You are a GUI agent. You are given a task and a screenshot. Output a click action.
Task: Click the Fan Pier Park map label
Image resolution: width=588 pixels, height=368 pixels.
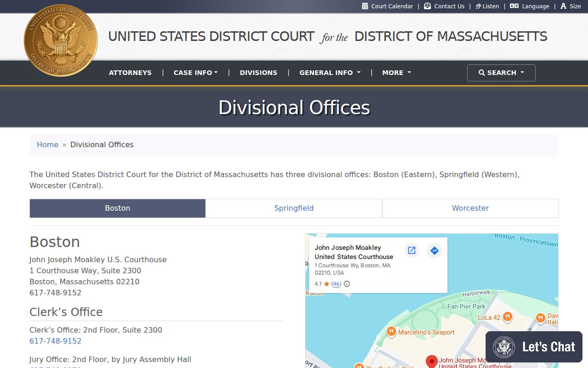coord(466,306)
